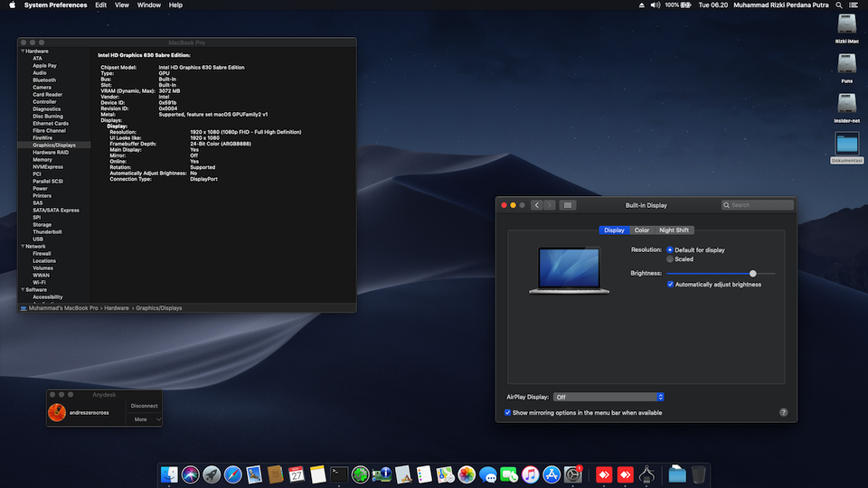Open System Preferences gear with badge in Dock
Image resolution: width=868 pixels, height=488 pixels.
[x=573, y=474]
